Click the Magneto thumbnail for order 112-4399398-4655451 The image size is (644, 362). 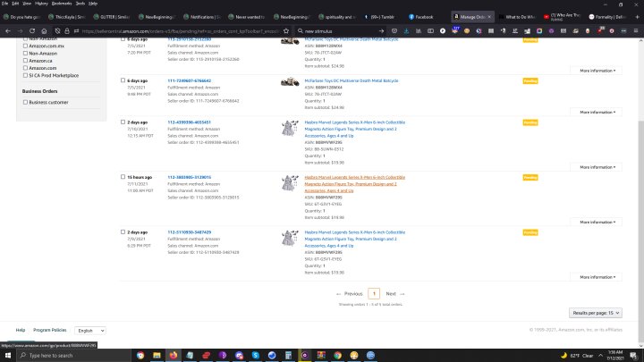click(x=290, y=128)
